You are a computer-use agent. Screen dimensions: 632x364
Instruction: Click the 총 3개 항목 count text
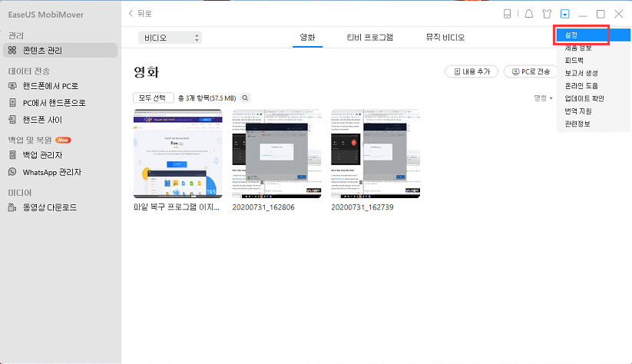point(207,98)
